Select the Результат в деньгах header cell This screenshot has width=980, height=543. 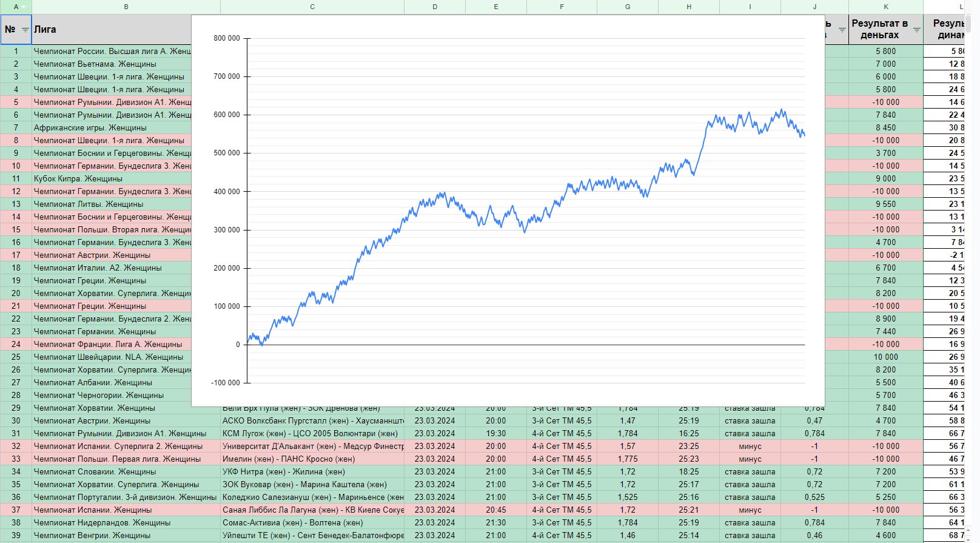pyautogui.click(x=886, y=29)
